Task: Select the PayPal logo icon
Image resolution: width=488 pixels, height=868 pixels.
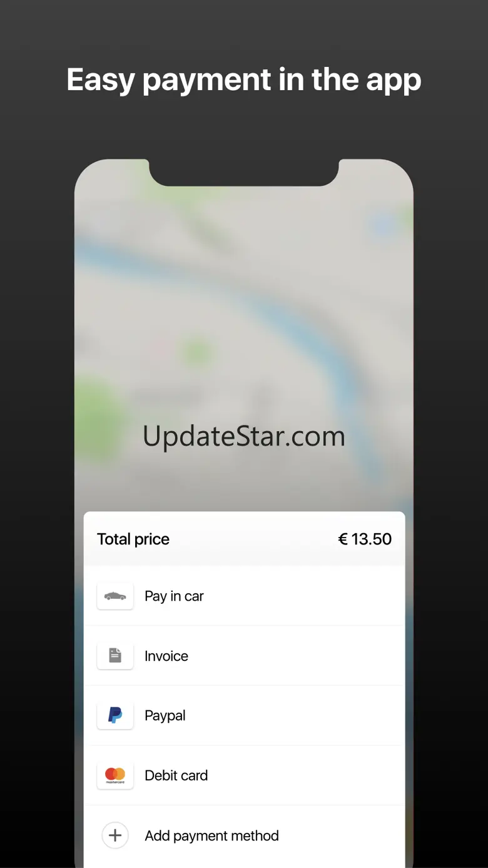Action: [115, 715]
